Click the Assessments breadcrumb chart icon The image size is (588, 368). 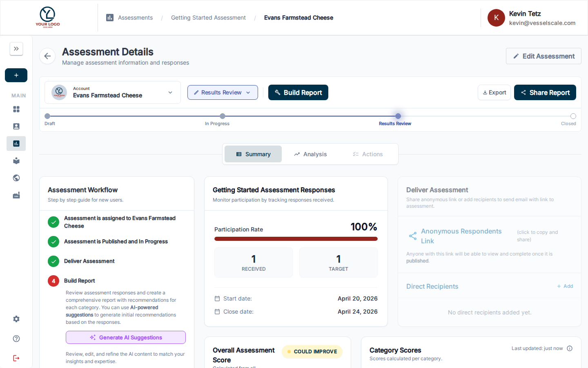110,18
